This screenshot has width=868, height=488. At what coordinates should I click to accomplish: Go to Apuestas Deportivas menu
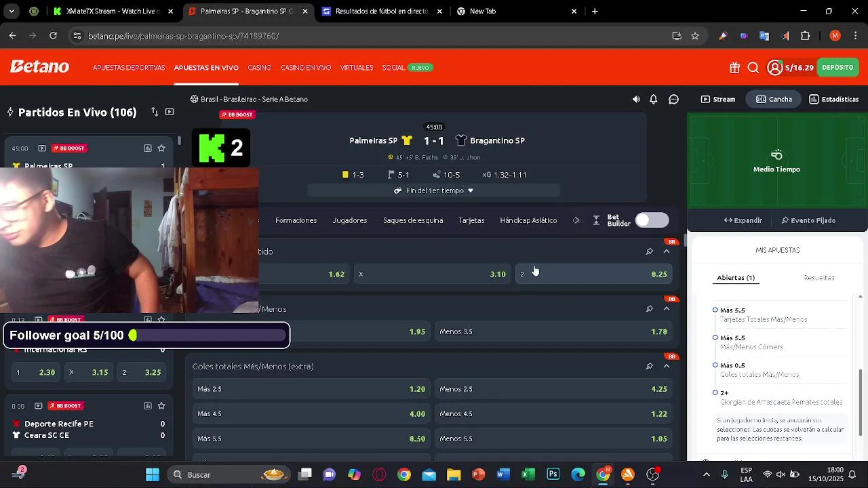[129, 68]
